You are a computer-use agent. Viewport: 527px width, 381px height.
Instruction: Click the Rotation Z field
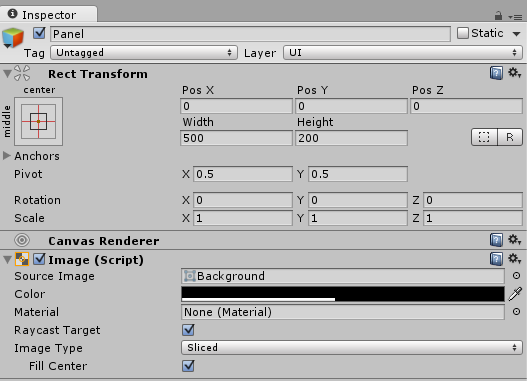click(x=473, y=200)
